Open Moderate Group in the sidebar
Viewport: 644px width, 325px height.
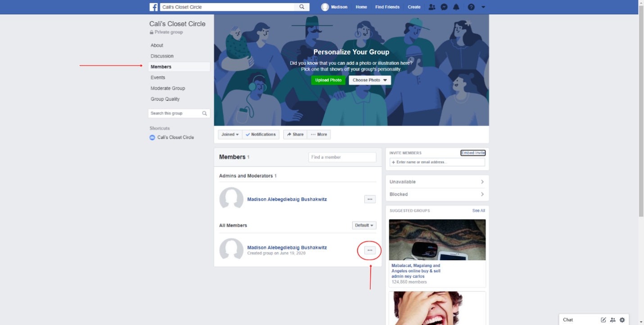tap(168, 88)
